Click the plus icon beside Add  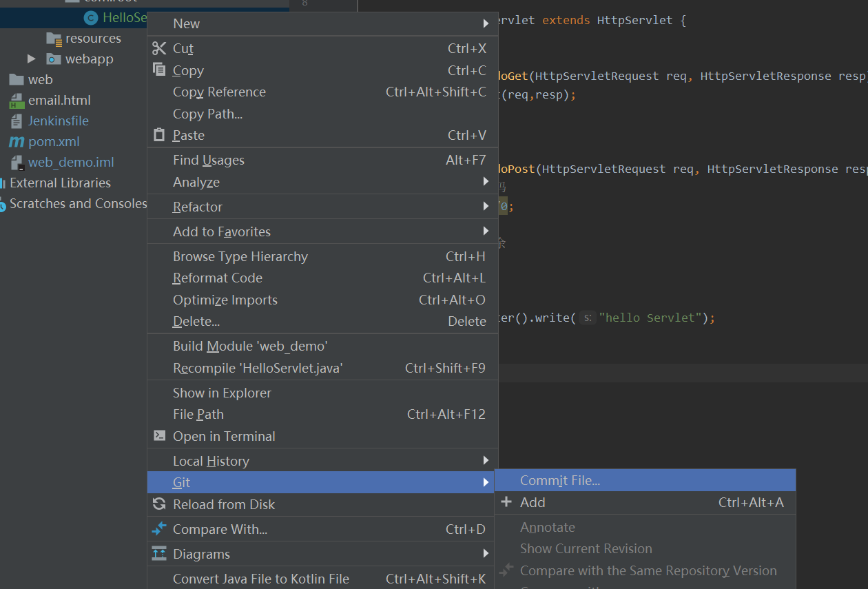(x=506, y=502)
